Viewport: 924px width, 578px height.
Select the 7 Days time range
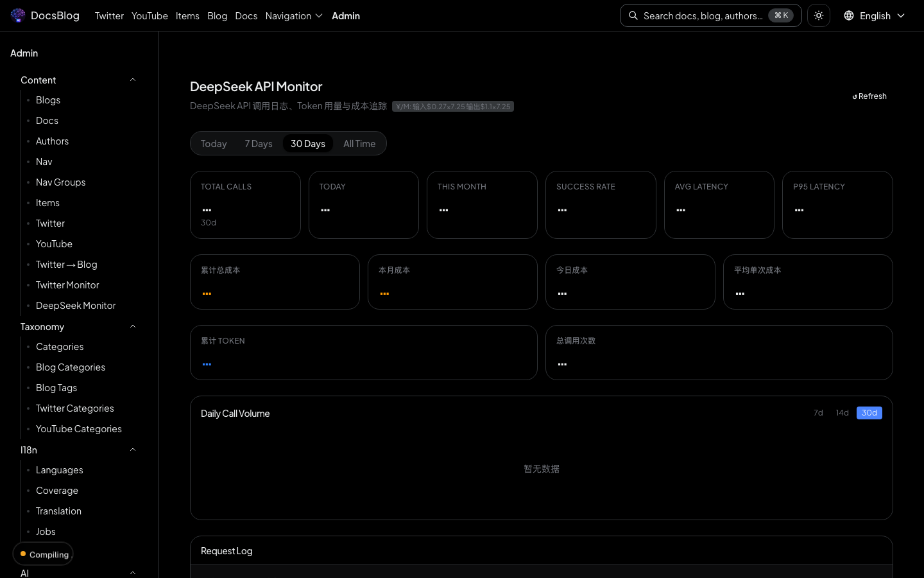(x=259, y=144)
